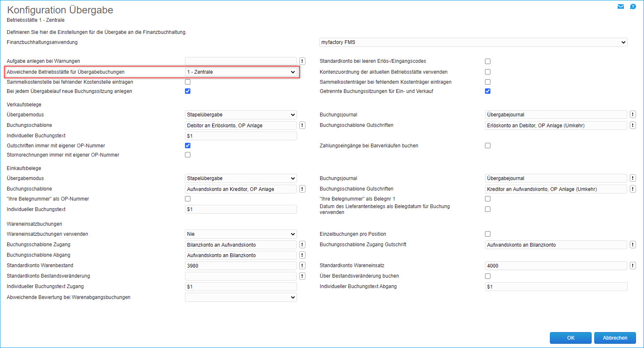
Task: Click the Wareneinsatzbuchungen section heading
Action: pos(34,224)
